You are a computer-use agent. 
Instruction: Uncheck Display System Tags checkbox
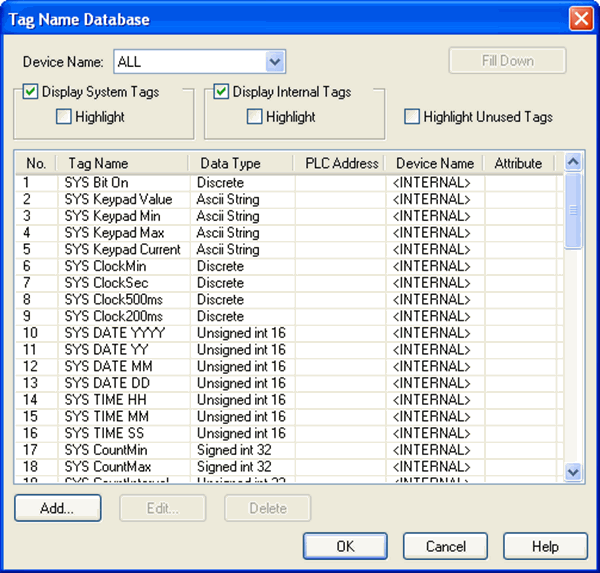30,91
